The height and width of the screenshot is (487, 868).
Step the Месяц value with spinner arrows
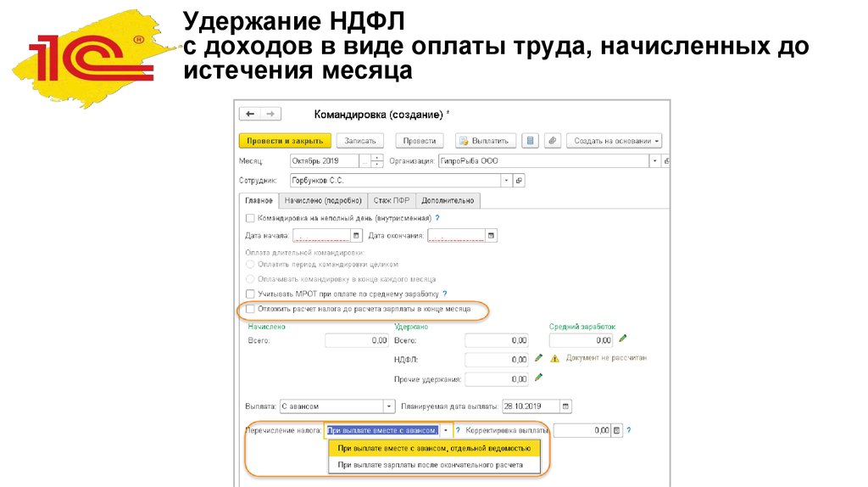coord(377,161)
